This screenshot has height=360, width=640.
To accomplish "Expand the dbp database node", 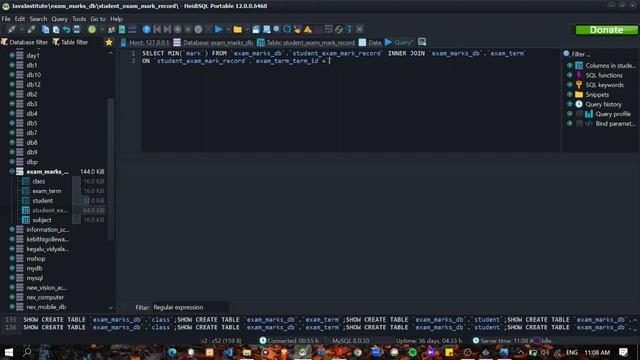I will 12,161.
